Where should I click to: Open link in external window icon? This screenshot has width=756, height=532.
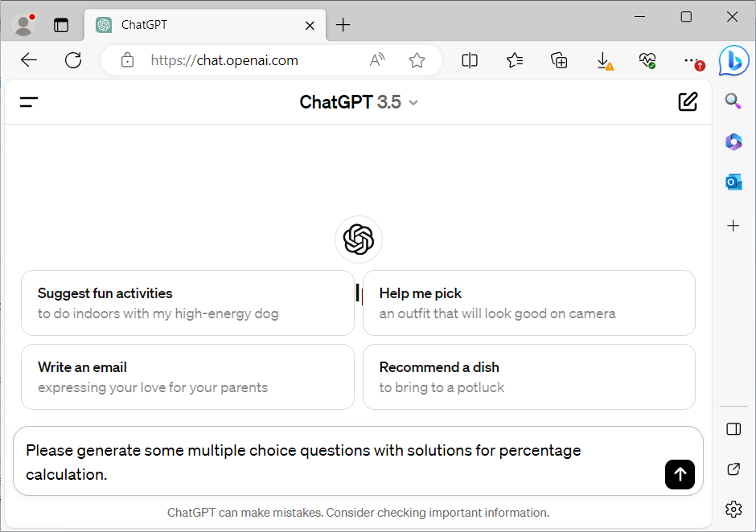[733, 469]
